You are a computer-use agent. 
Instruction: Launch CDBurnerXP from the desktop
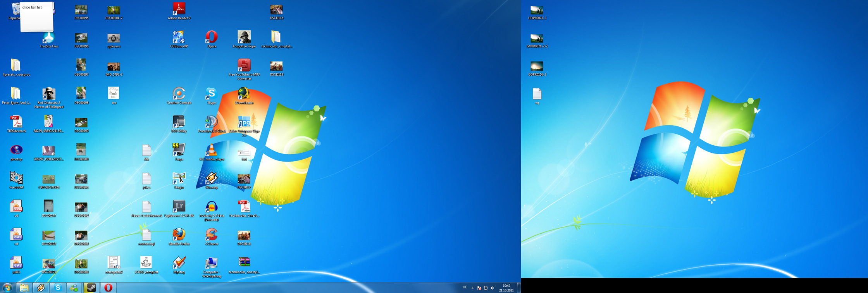pos(179,39)
